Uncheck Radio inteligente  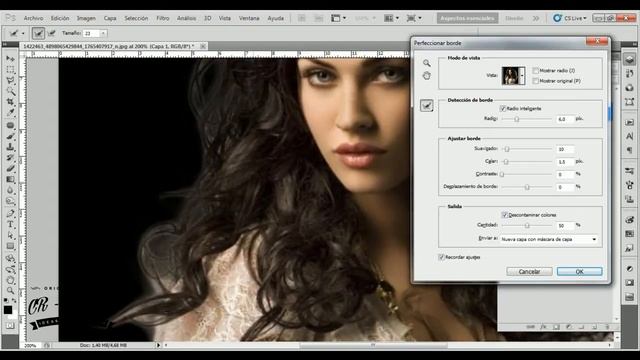[503, 109]
